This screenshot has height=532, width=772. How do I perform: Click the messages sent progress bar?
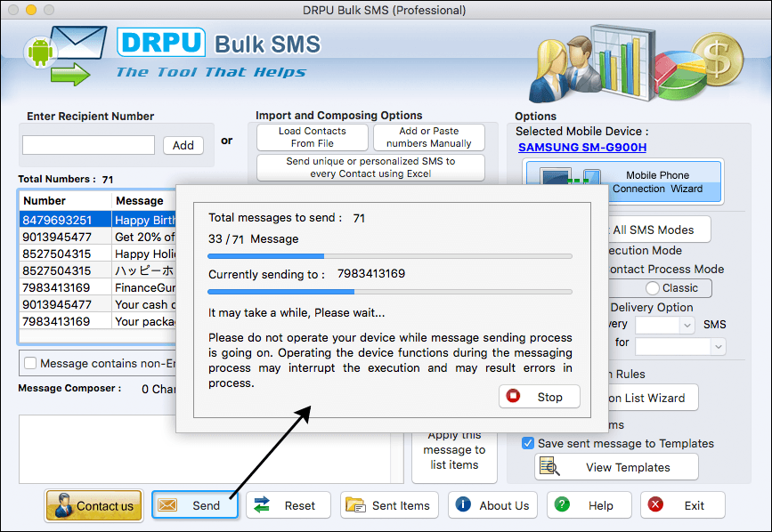pos(390,256)
